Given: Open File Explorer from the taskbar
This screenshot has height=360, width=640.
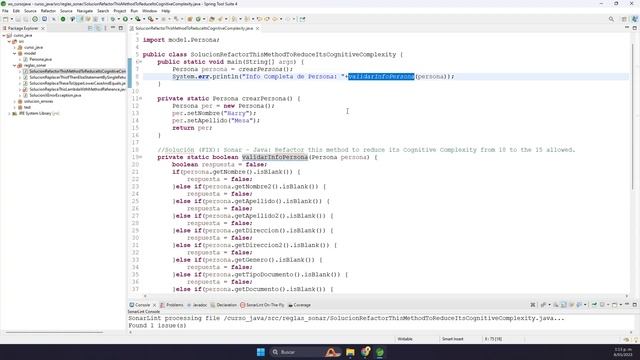Looking at the screenshot, I should click(350, 352).
